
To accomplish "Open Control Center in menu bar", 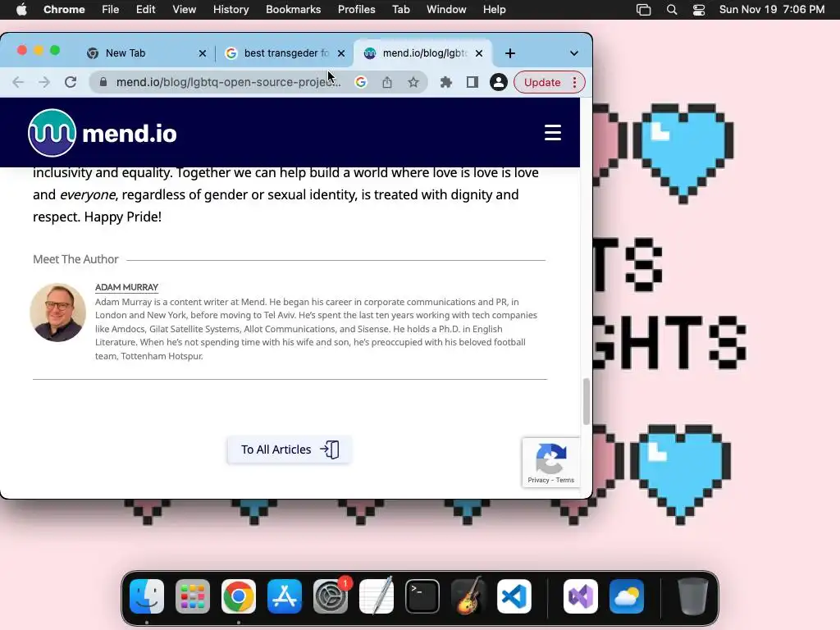I will tap(699, 10).
